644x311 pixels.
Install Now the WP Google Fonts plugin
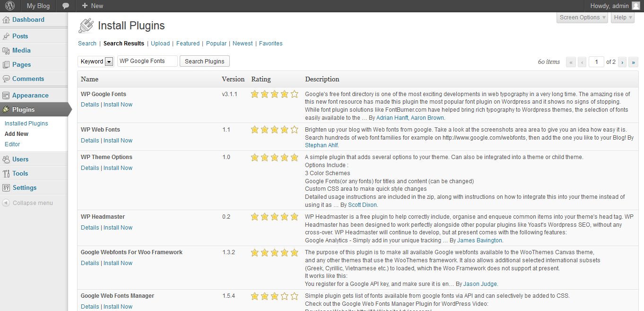(x=118, y=105)
